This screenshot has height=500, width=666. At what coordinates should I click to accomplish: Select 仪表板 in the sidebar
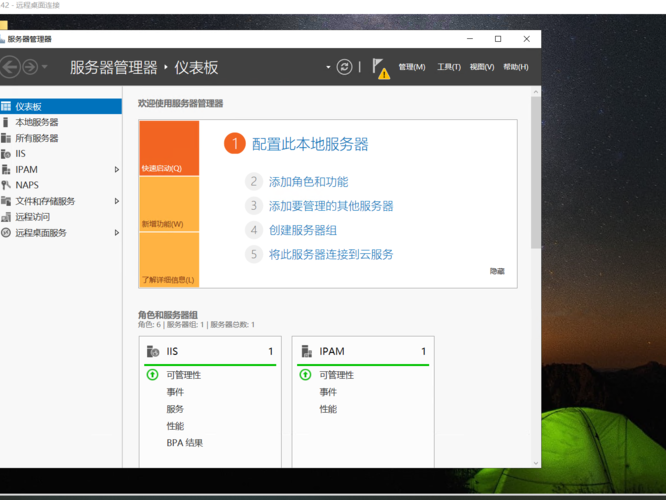click(x=61, y=107)
